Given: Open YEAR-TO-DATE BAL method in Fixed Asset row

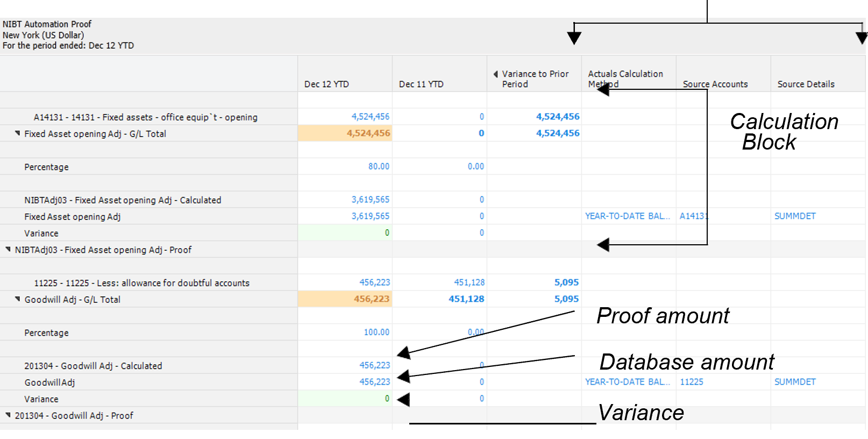Looking at the screenshot, I should tap(627, 216).
